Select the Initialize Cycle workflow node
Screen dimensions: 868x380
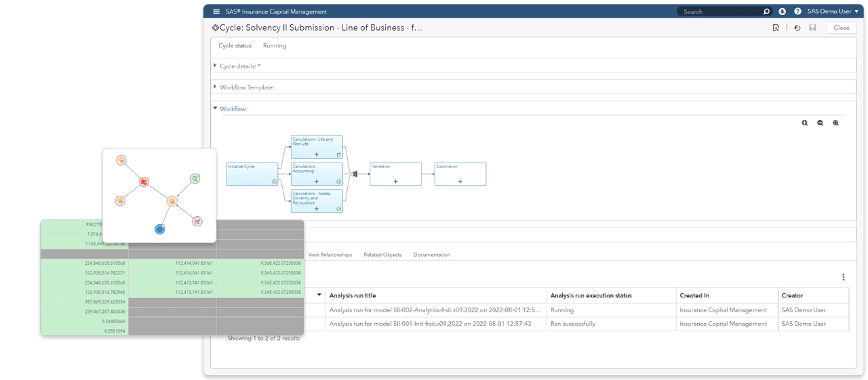coord(252,174)
